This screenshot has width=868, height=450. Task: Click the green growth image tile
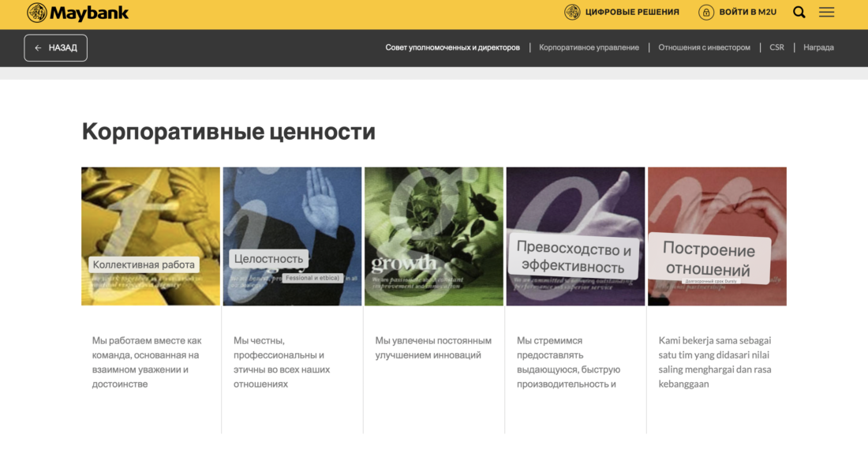(434, 236)
